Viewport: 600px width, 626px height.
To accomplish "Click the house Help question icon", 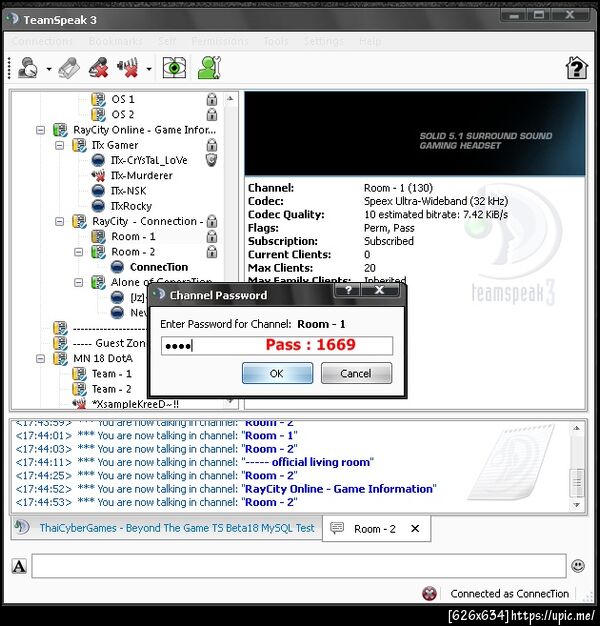I will click(x=576, y=68).
